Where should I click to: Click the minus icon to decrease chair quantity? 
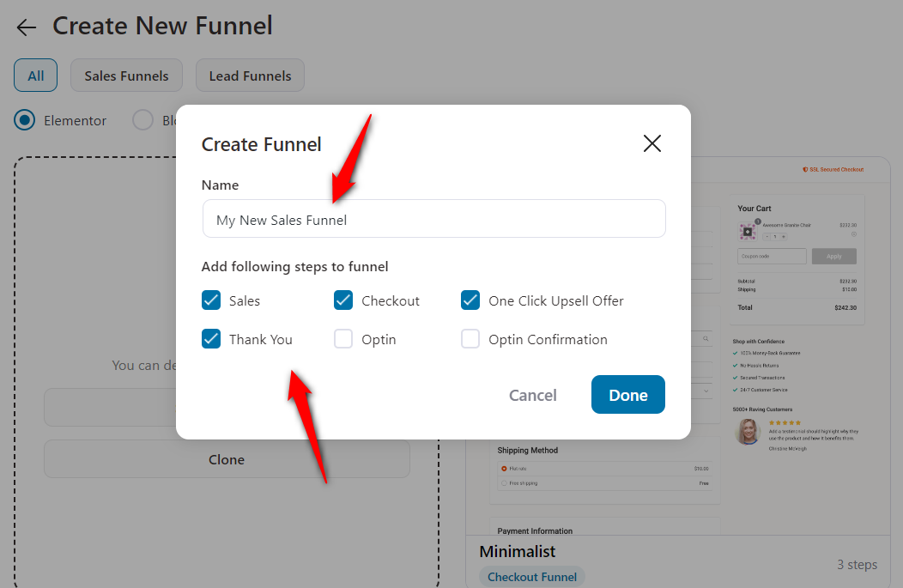tap(767, 237)
